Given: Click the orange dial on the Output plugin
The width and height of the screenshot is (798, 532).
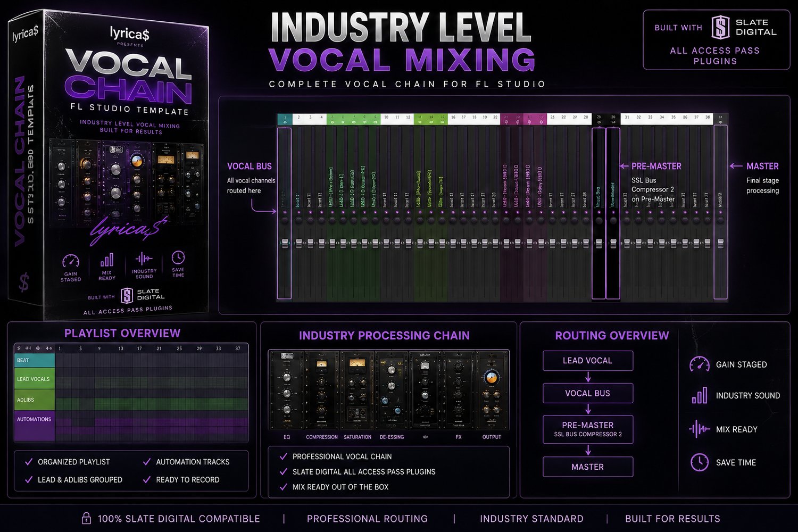Looking at the screenshot, I should [x=491, y=378].
